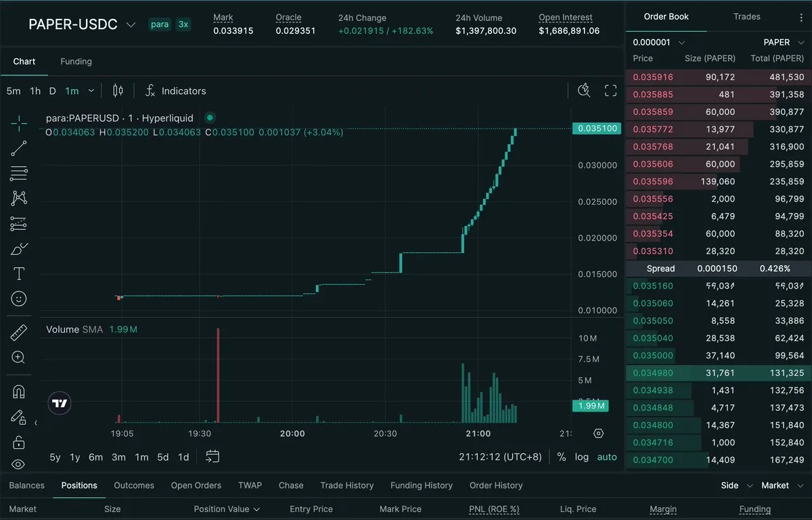Screen dimensions: 812x520
Task: Enter fullscreen chart mode
Action: (610, 91)
